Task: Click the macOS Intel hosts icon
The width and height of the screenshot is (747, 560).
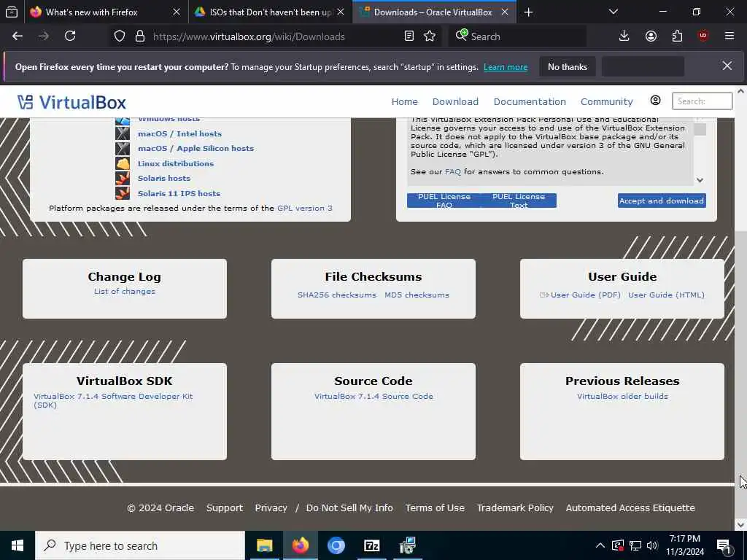Action: point(123,133)
